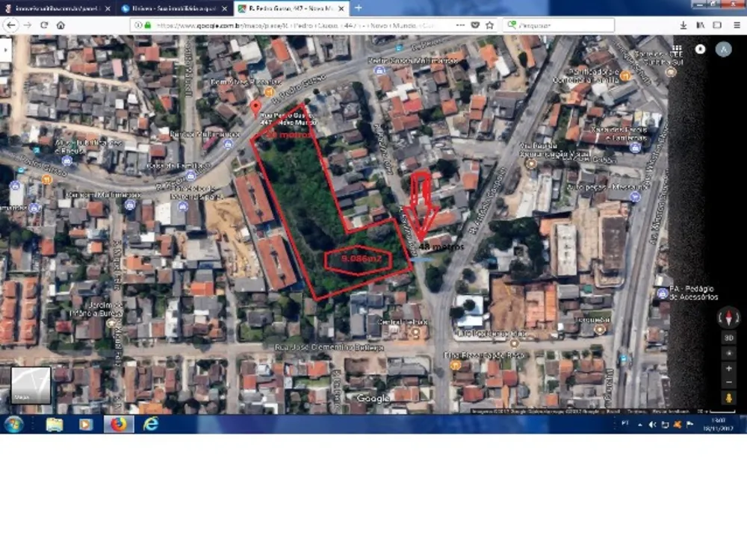The width and height of the screenshot is (747, 560).
Task: Click the Action Center flag tray icon
Action: pyautogui.click(x=689, y=425)
